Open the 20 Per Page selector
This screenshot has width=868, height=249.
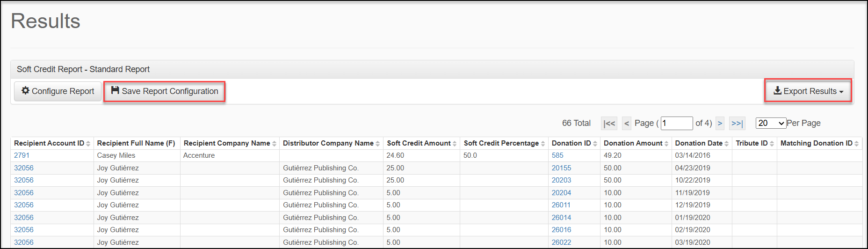pyautogui.click(x=771, y=123)
